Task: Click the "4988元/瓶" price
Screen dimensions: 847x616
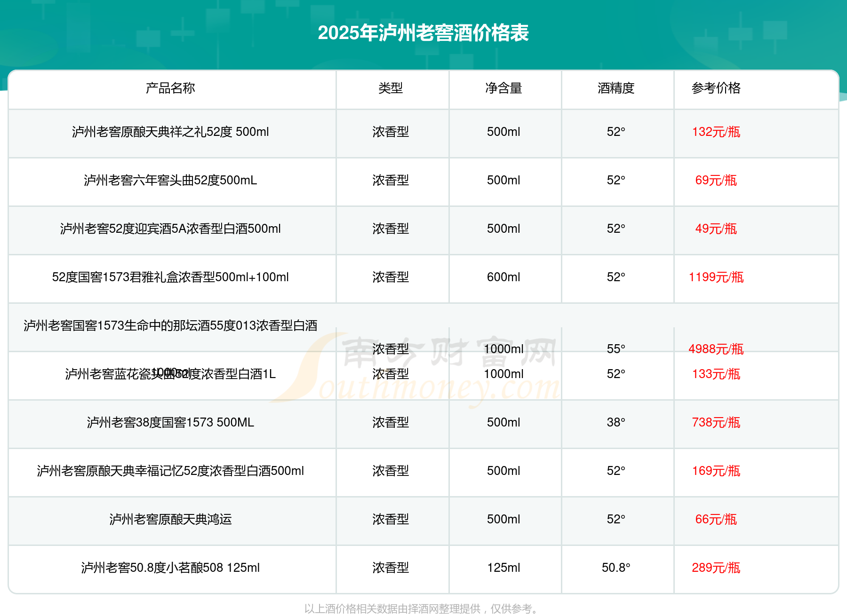Action: [716, 349]
